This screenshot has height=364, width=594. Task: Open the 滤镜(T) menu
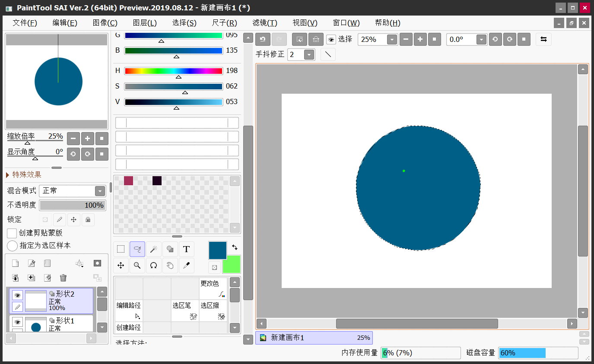265,23
